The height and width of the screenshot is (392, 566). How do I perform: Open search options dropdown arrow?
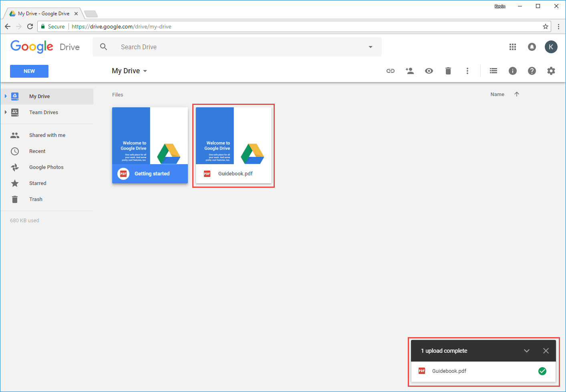(x=370, y=47)
